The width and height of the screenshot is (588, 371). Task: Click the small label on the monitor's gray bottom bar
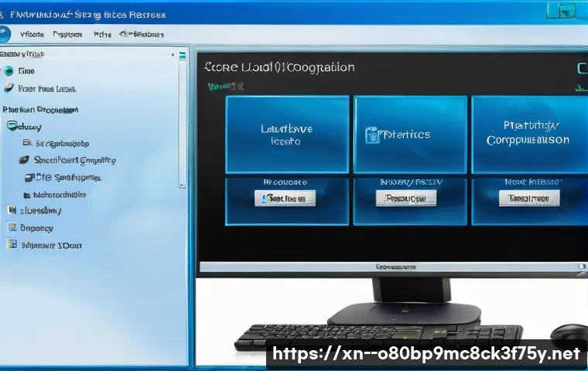click(396, 267)
